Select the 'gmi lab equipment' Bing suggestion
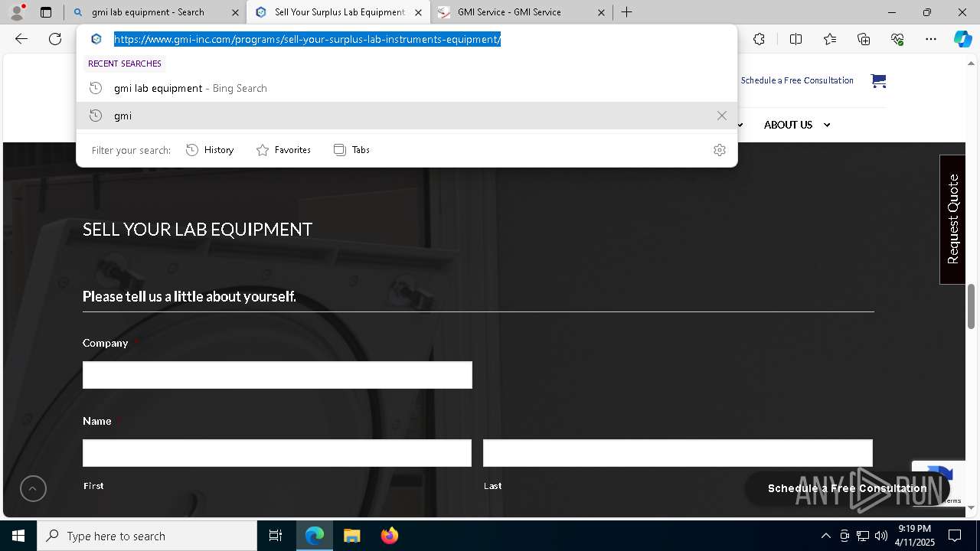Screen dimensions: 980x551 [x=407, y=88]
